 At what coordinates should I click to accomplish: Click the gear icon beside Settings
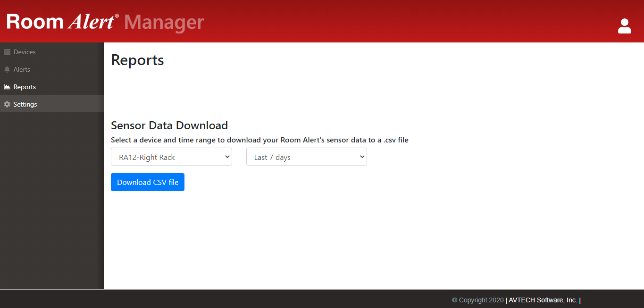(x=7, y=104)
